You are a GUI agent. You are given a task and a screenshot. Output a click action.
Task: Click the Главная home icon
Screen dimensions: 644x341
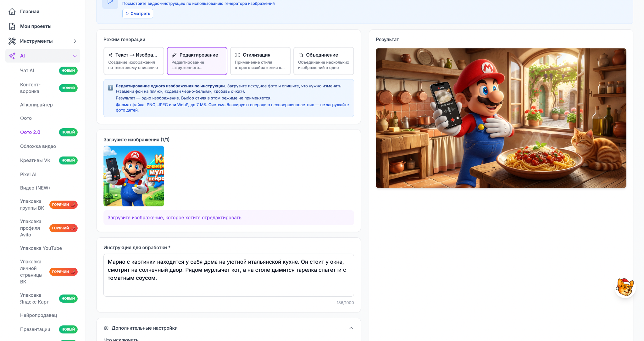(x=12, y=12)
